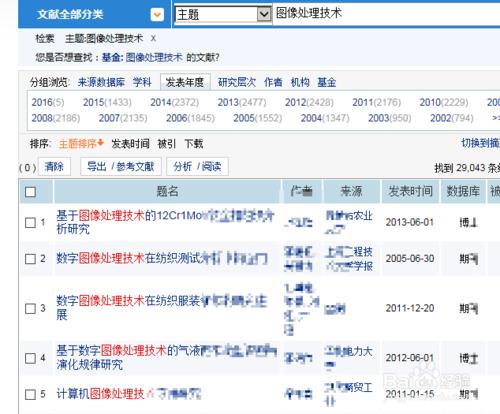Click 导出 / 参考文献 button
The width and height of the screenshot is (500, 414).
(x=121, y=166)
